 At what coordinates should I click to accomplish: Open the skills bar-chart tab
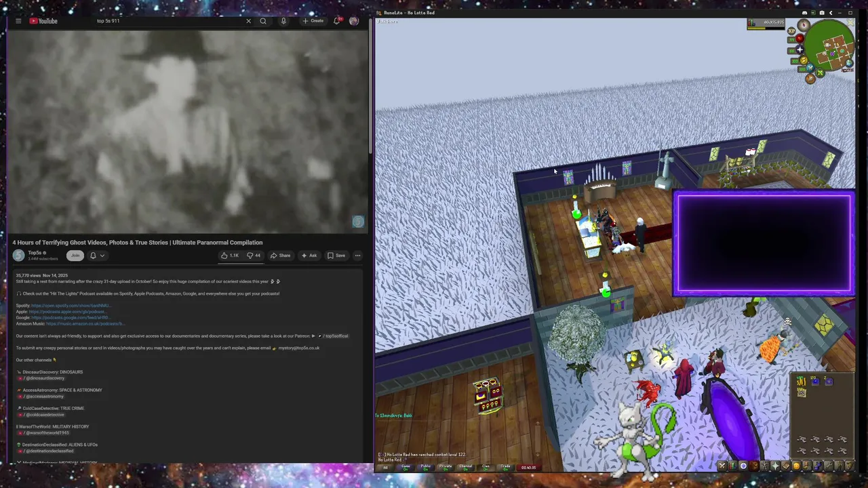tap(732, 466)
